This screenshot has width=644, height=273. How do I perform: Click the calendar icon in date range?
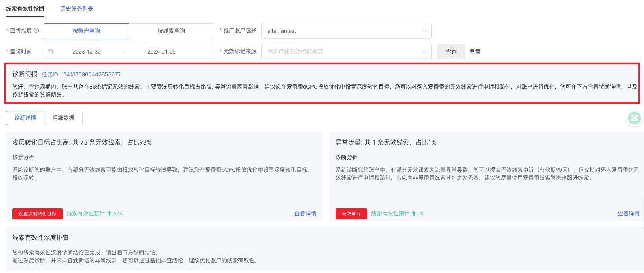(x=50, y=52)
